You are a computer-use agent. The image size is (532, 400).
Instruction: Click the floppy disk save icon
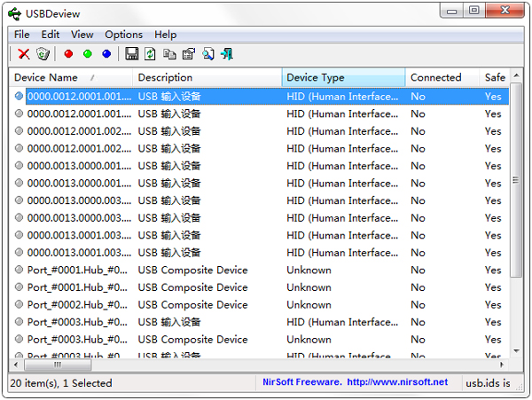(x=131, y=54)
